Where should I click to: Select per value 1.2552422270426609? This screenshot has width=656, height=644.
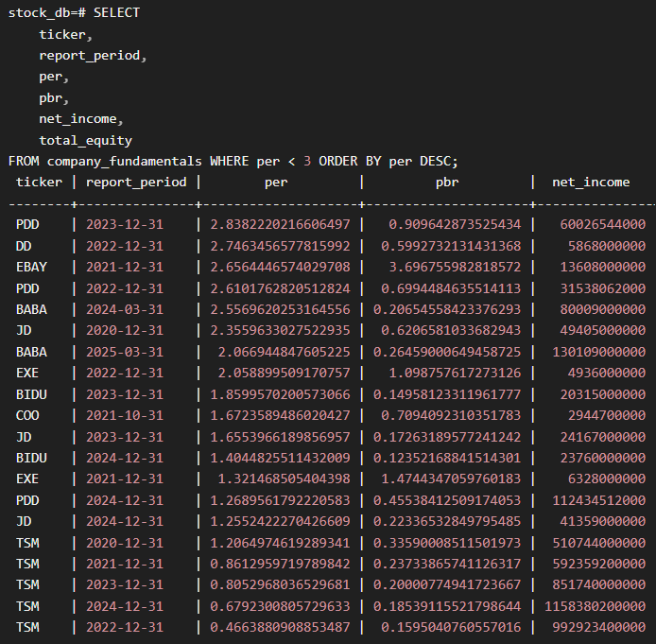pyautogui.click(x=280, y=521)
